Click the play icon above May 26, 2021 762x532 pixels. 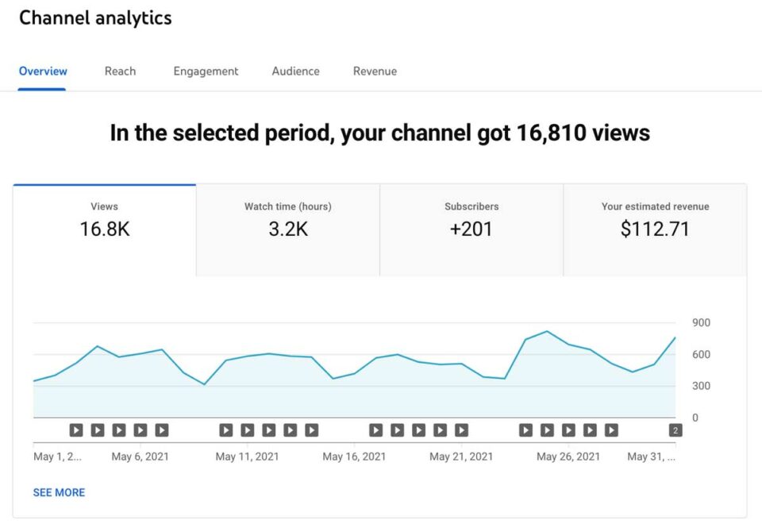tap(568, 430)
